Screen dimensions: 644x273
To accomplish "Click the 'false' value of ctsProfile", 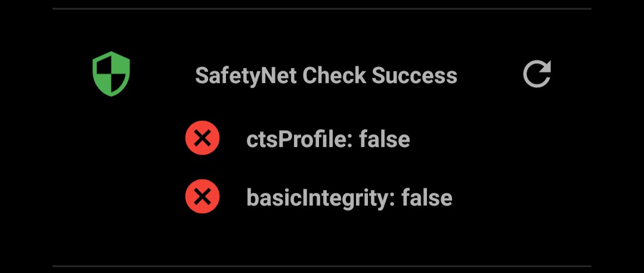I will click(x=385, y=139).
